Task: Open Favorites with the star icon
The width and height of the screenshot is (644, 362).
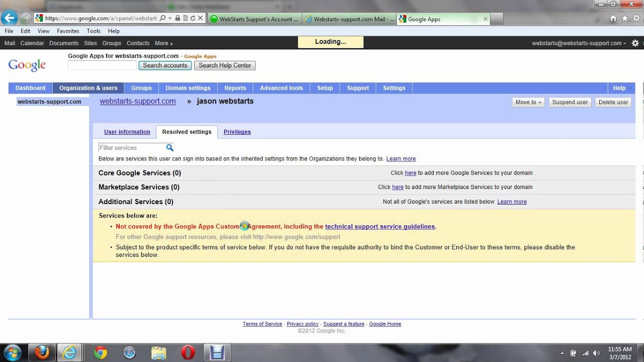Action: (x=625, y=19)
